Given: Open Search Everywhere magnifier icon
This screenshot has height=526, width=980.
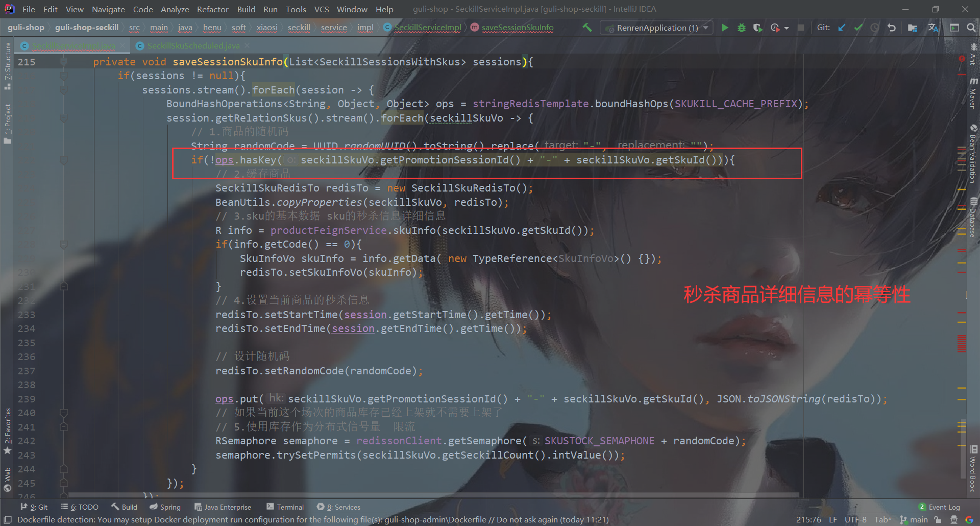Looking at the screenshot, I should pyautogui.click(x=971, y=28).
